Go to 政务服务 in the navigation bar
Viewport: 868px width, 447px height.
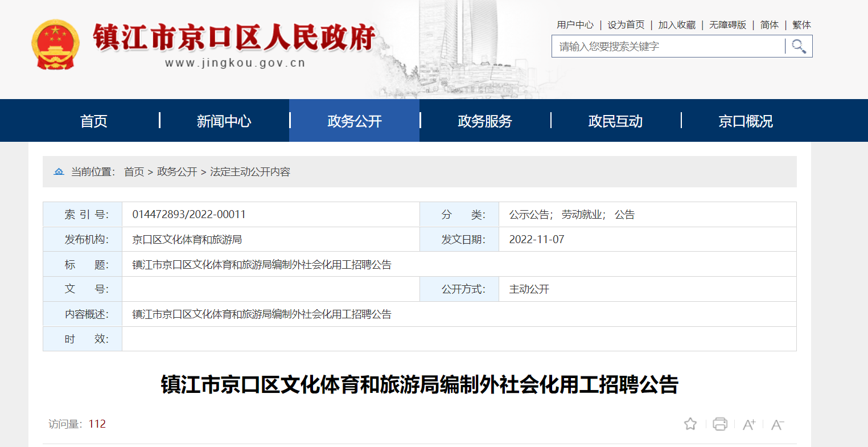[x=484, y=121]
